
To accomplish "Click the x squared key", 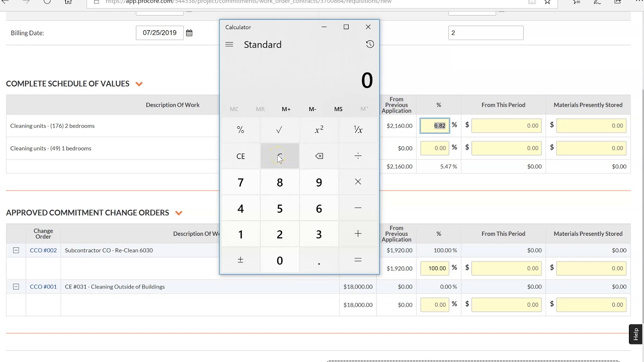I will pyautogui.click(x=319, y=130).
